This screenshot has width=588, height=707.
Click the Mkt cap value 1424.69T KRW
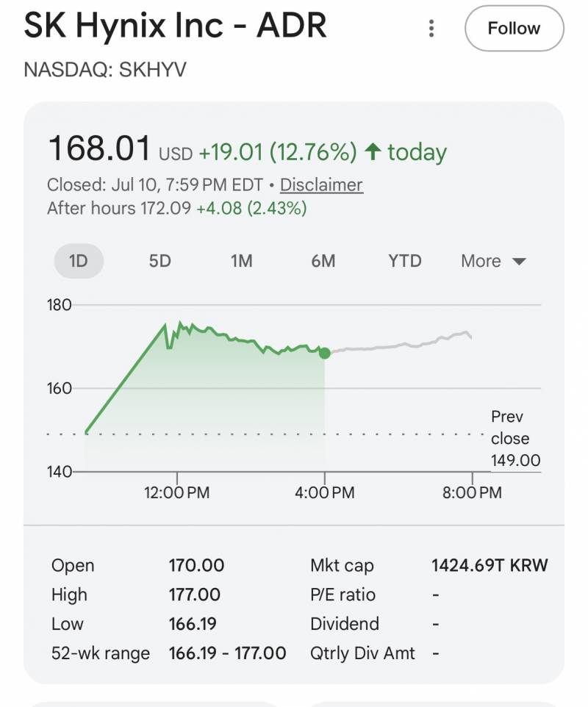coord(490,565)
